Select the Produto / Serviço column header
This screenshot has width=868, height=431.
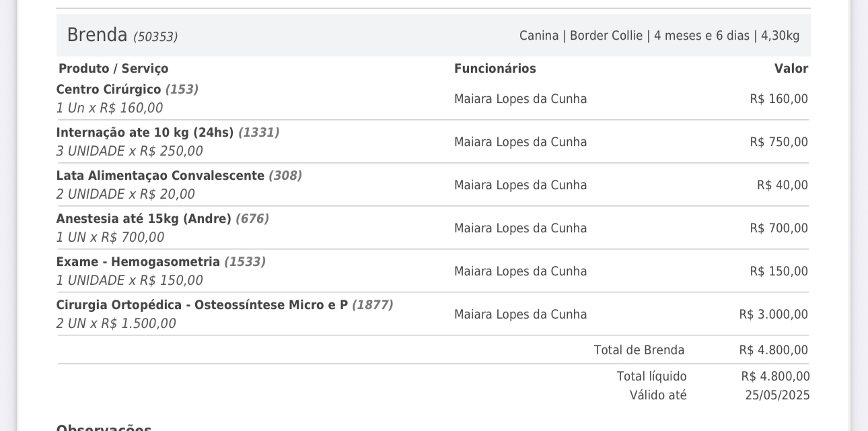(114, 69)
